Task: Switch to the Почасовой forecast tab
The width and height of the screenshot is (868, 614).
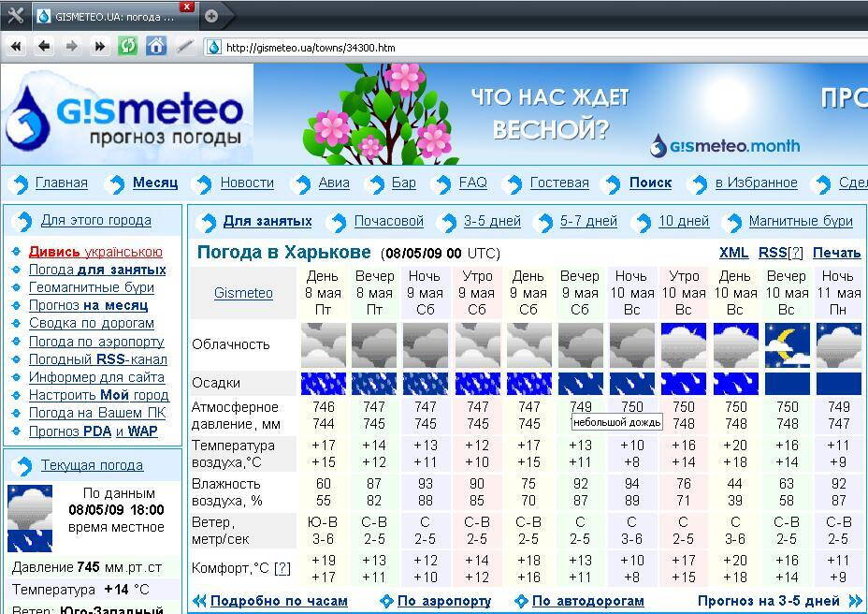Action: pos(388,221)
